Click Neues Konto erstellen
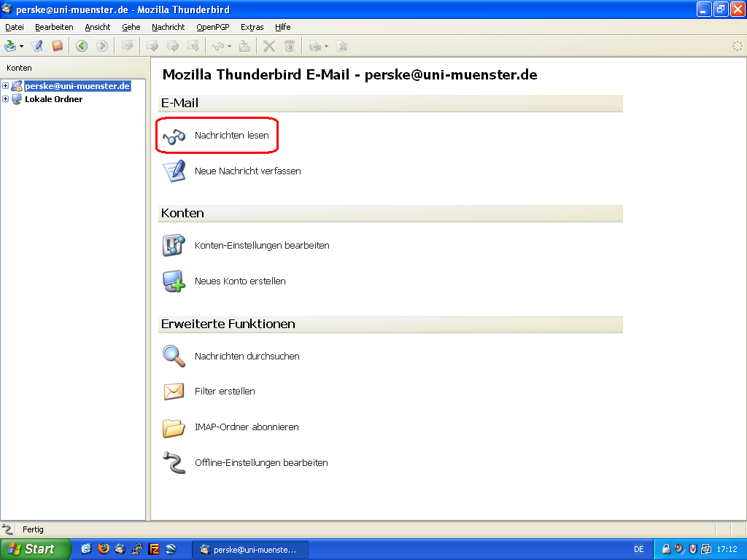 [239, 281]
